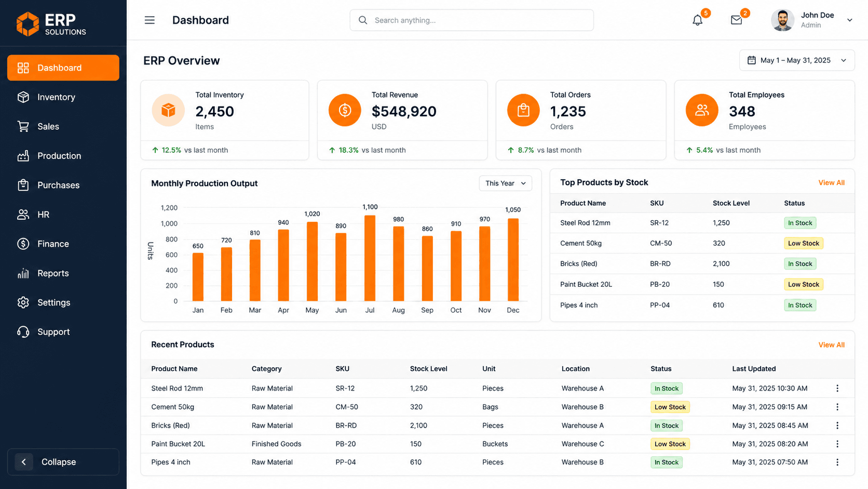Click the HR people icon in sidebar
The height and width of the screenshot is (489, 868).
tap(23, 215)
